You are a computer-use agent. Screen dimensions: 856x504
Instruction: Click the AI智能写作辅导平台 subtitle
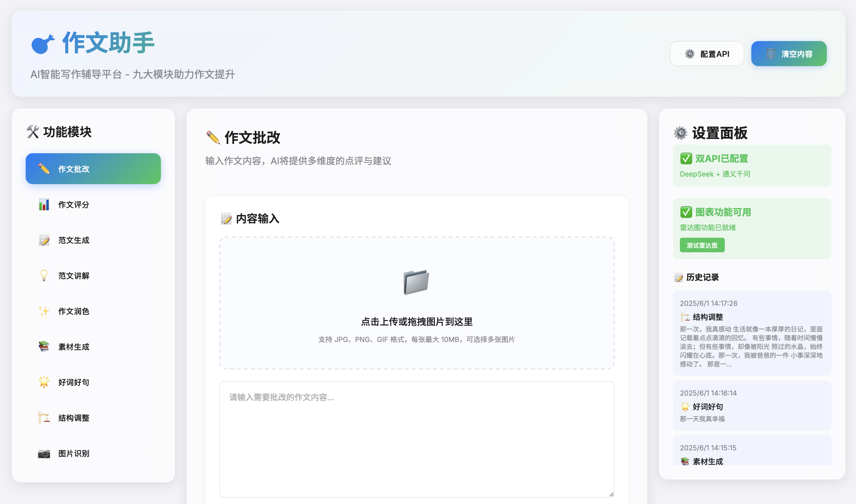(x=133, y=74)
